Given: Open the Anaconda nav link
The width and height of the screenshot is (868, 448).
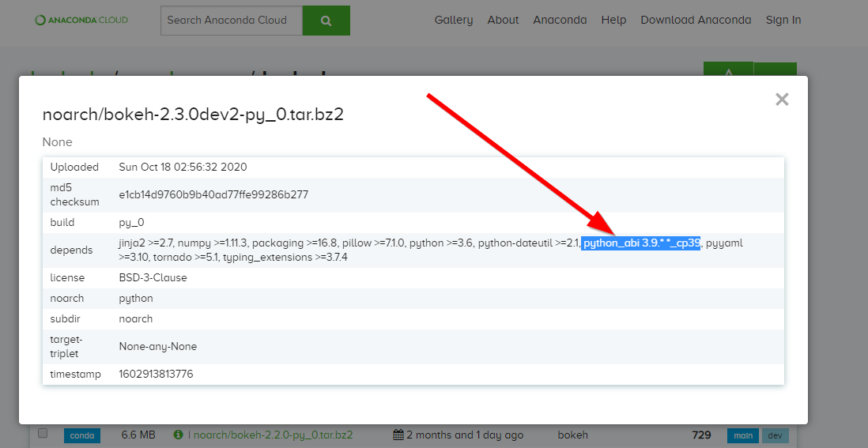Looking at the screenshot, I should [x=560, y=21].
